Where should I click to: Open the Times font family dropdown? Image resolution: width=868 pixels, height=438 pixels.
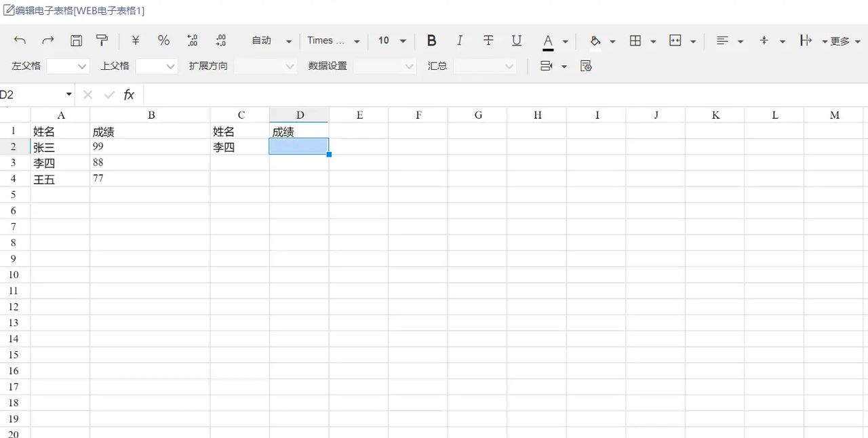tap(334, 41)
